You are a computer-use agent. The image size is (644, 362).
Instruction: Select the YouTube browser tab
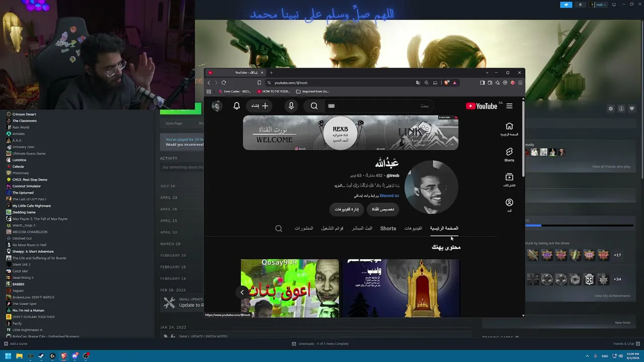[x=235, y=73]
